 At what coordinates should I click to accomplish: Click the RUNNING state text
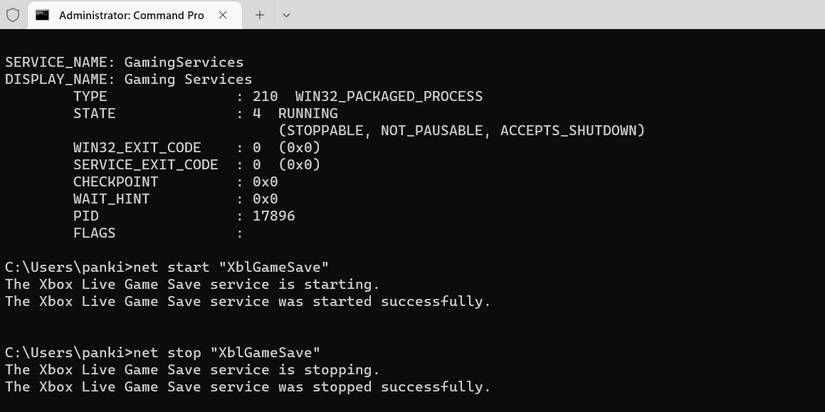tap(307, 114)
